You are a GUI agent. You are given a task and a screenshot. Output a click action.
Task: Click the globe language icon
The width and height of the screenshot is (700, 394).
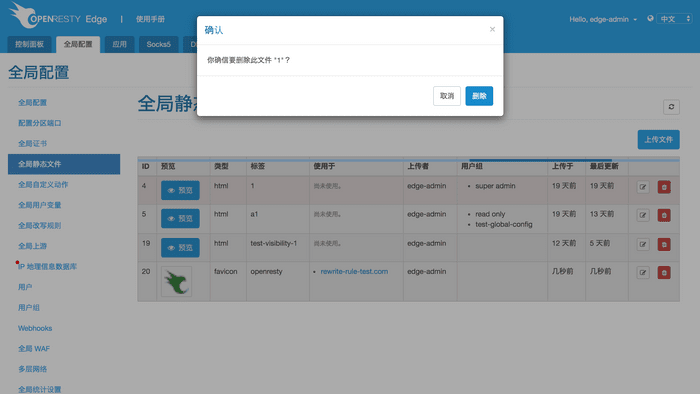coord(650,18)
